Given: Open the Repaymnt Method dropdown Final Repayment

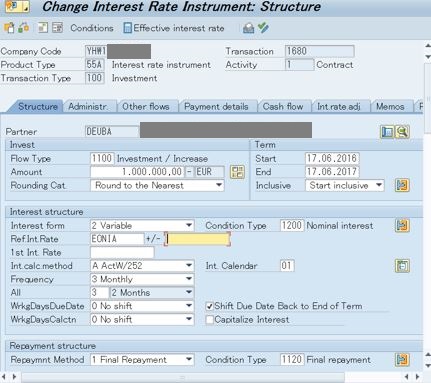Looking at the screenshot, I should click(x=142, y=360).
